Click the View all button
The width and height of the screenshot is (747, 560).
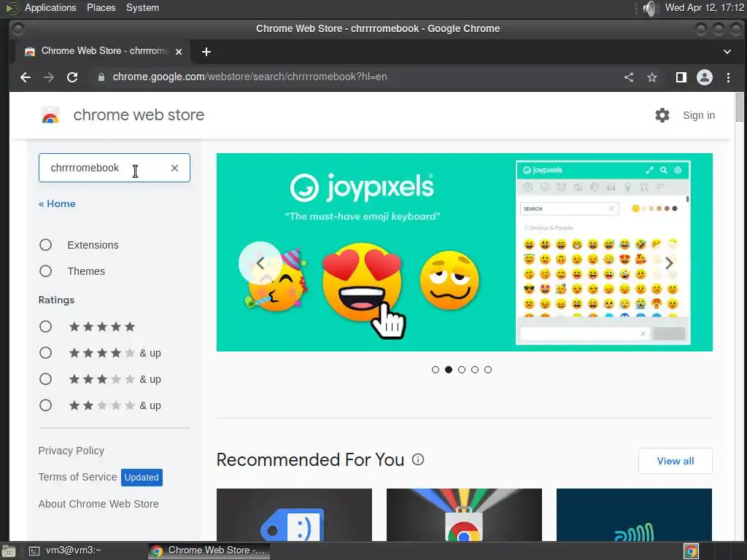tap(675, 461)
